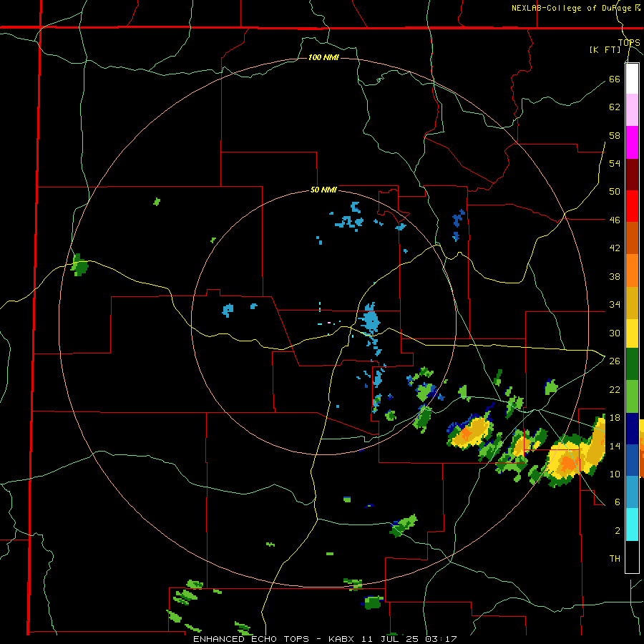
Task: Click the legend value '50'
Action: tap(615, 192)
